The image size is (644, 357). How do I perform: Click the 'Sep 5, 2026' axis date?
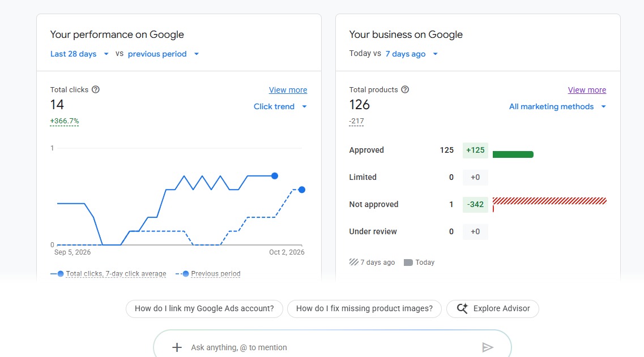coord(72,252)
